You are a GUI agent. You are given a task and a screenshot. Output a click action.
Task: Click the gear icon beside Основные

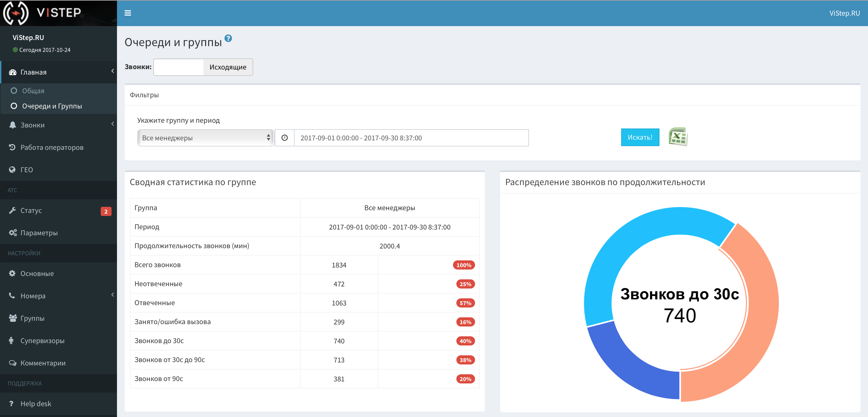pyautogui.click(x=12, y=273)
